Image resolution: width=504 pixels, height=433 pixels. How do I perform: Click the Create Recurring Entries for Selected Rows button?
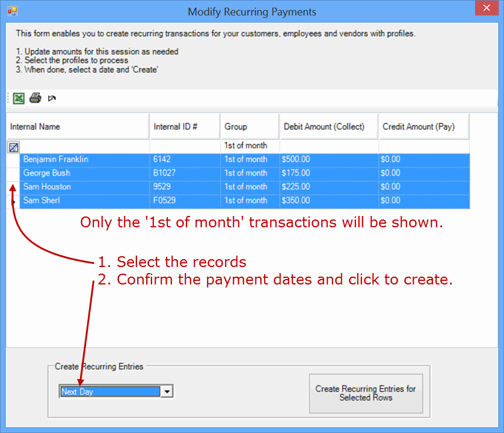coord(366,393)
